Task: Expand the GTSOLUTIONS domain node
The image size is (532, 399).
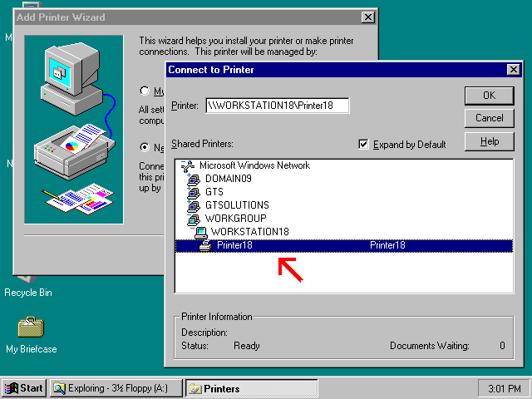Action: pos(189,202)
